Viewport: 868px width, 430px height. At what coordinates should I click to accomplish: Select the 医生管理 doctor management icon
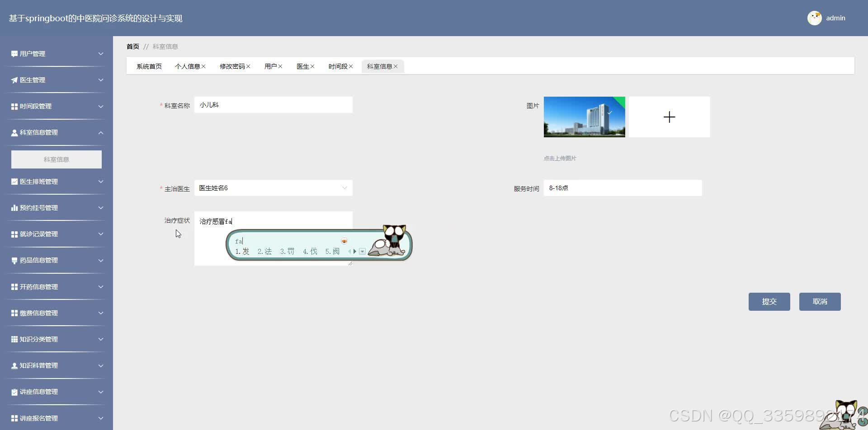pyautogui.click(x=14, y=79)
